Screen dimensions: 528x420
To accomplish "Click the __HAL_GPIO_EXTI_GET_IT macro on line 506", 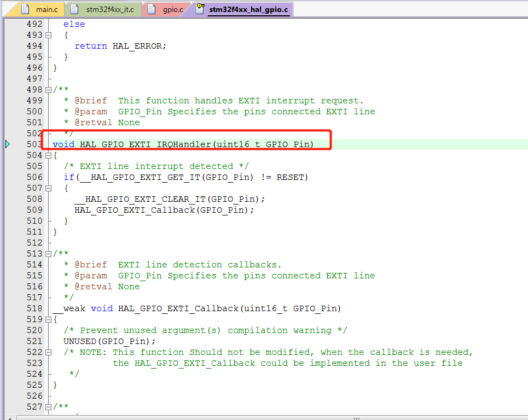I will tap(140, 177).
